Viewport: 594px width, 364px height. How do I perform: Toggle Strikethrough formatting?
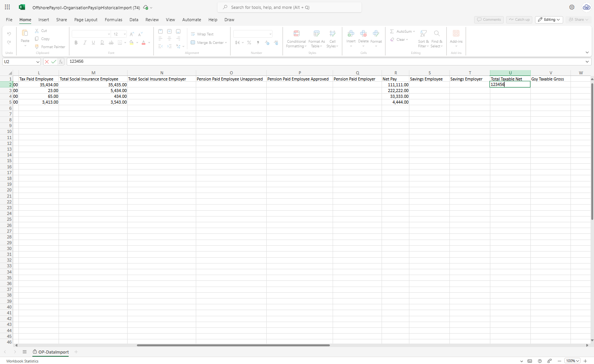(x=111, y=42)
